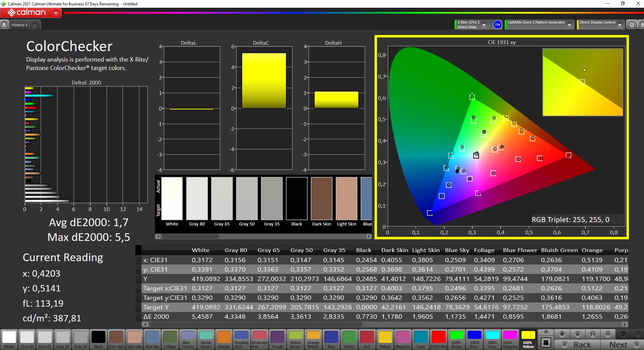Expand the patch list with up arrow
The width and height of the screenshot is (644, 350).
546,332
